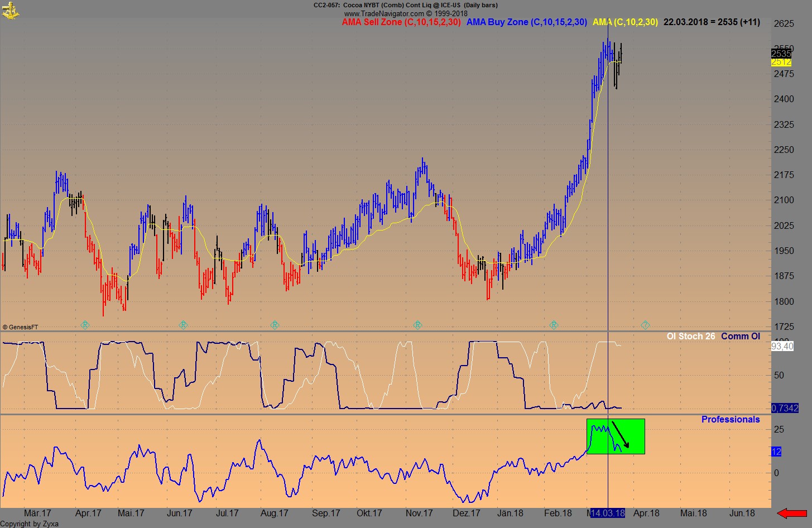
Task: Click the highlighted 14.03.18 date label
Action: pos(607,513)
